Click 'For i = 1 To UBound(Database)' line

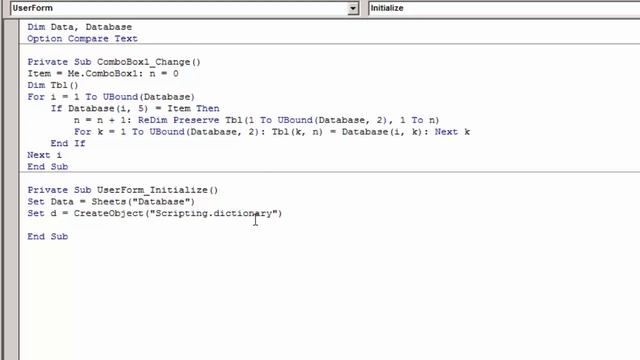click(x=111, y=97)
